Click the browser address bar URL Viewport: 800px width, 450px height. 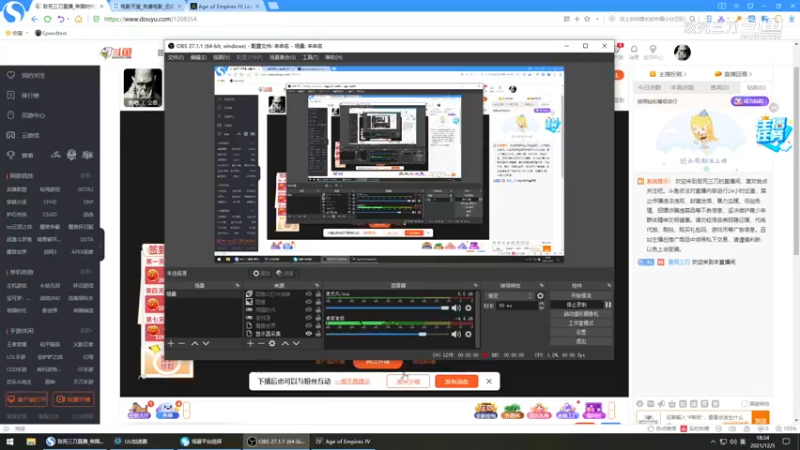click(150, 19)
